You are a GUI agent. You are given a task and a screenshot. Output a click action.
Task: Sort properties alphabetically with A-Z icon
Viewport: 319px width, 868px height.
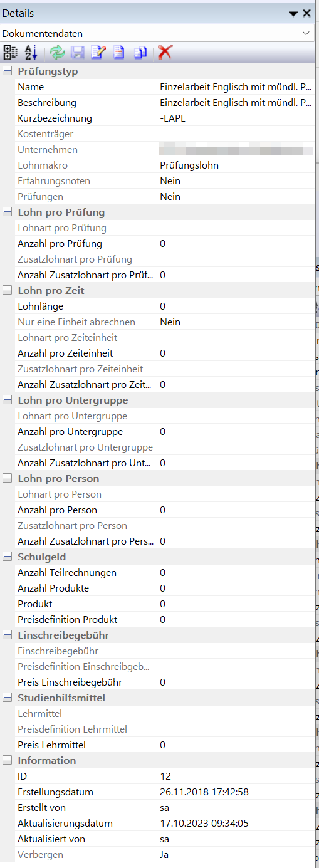[31, 52]
